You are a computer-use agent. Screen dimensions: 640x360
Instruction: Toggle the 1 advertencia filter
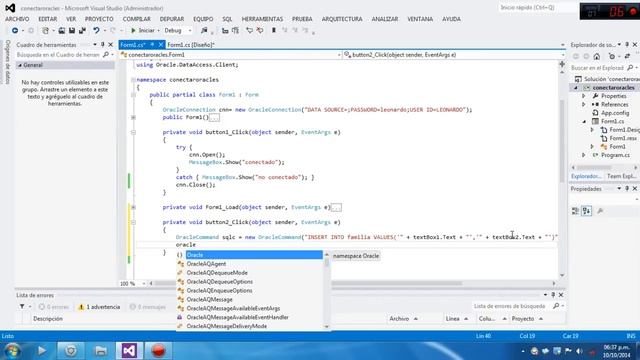(x=99, y=307)
